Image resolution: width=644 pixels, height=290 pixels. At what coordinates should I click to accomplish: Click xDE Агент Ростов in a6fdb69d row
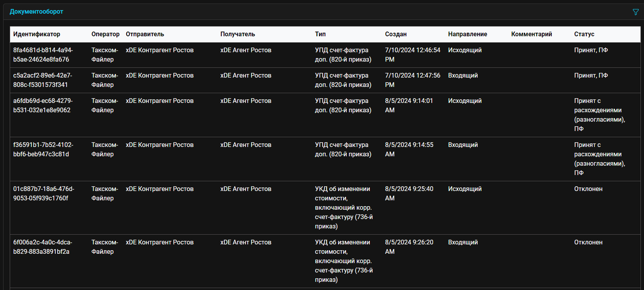246,101
